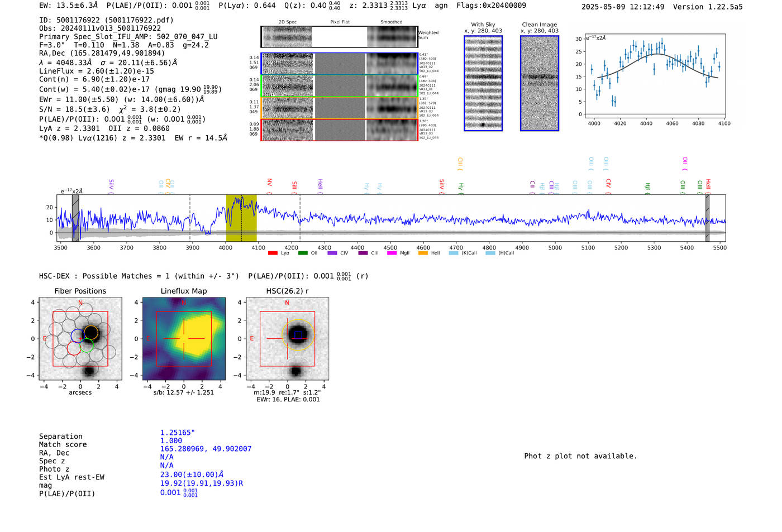
Task: Click the blue square marker in HSC image
Action: (298, 335)
